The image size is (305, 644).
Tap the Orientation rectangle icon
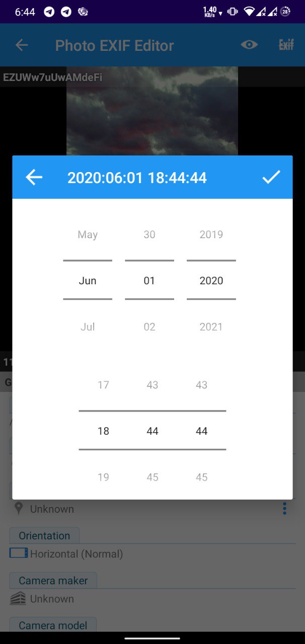(19, 553)
